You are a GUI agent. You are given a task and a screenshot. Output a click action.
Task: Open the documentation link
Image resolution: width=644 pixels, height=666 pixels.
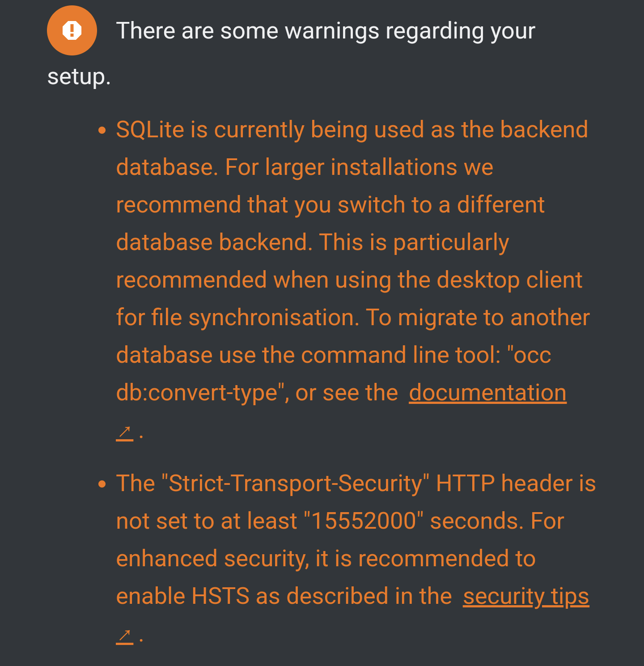(487, 392)
